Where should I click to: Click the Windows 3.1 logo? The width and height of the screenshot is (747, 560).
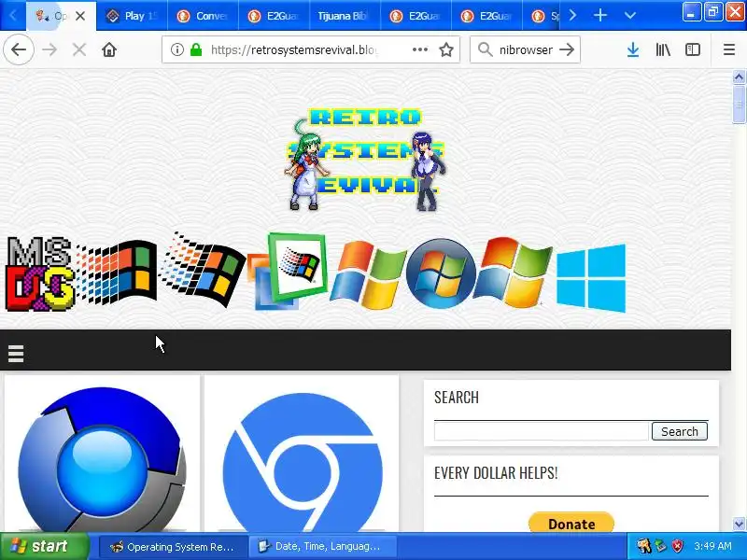118,273
